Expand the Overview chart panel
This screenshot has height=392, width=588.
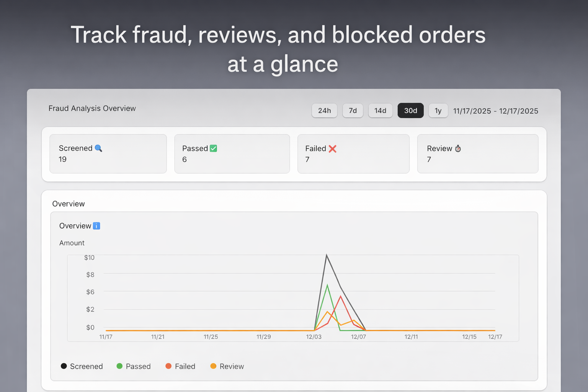69,204
